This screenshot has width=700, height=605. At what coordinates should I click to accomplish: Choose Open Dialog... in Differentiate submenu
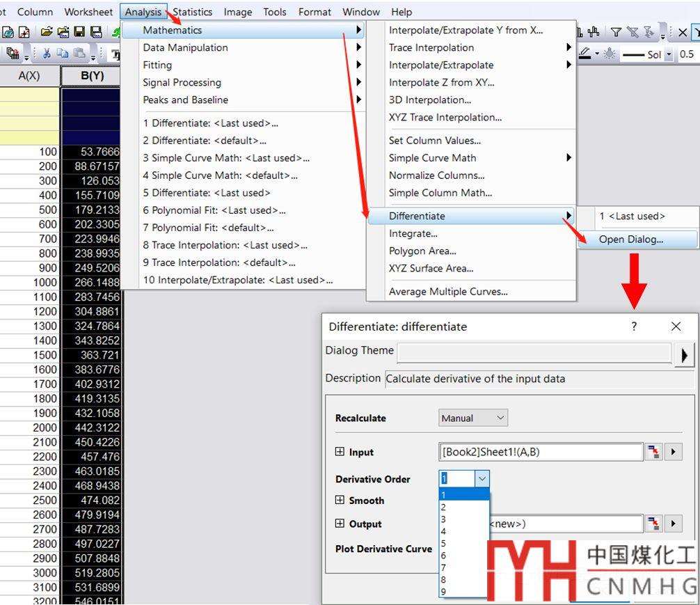(x=631, y=239)
